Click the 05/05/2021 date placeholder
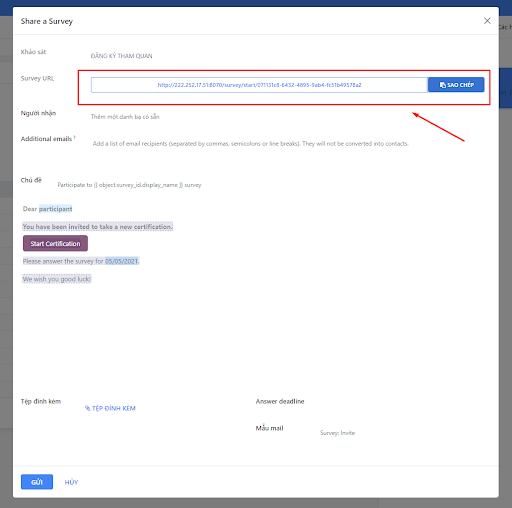The width and height of the screenshot is (512, 508). point(122,261)
